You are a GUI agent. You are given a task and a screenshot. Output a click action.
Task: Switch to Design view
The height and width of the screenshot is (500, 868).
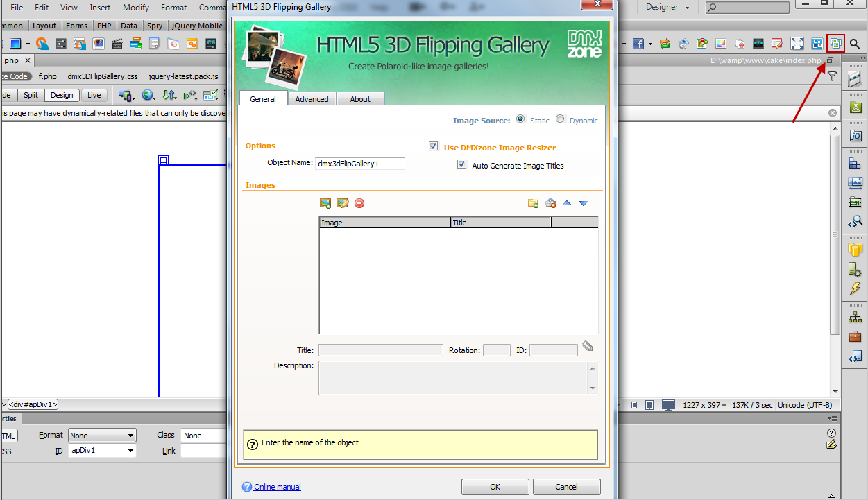coord(62,95)
